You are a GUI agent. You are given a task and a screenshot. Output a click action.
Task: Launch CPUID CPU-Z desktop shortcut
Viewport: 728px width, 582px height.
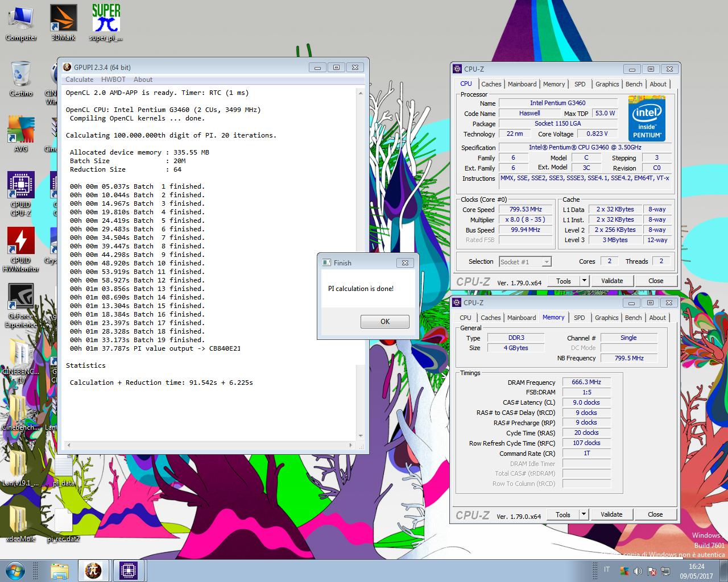tap(21, 194)
